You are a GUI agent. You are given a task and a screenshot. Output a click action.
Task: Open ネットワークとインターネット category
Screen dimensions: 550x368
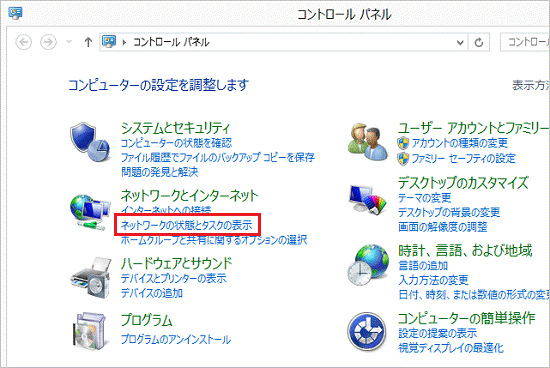pos(189,196)
